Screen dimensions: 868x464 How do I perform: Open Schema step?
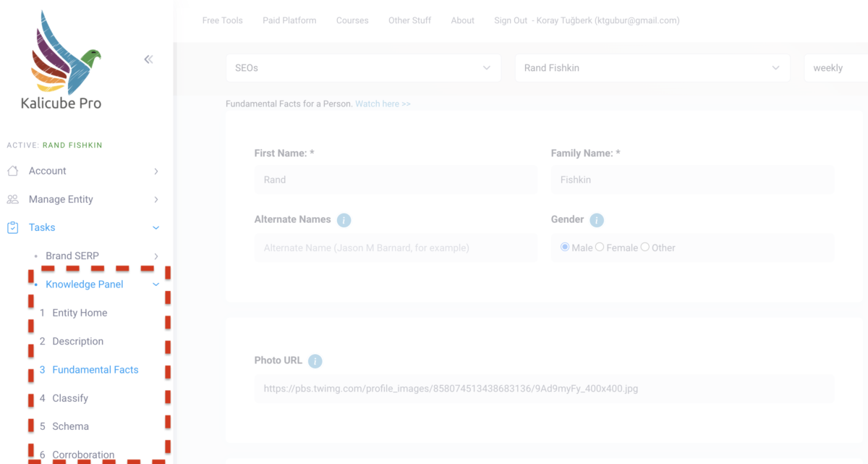[x=71, y=426]
